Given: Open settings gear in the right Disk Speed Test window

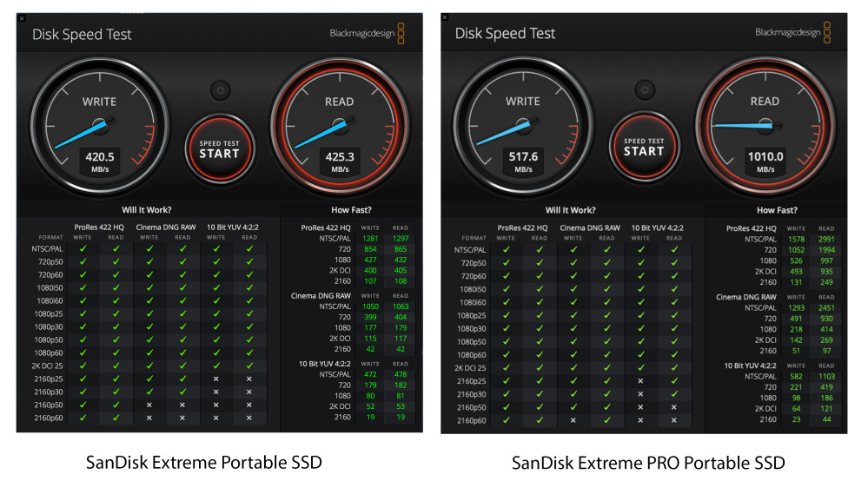Looking at the screenshot, I should coord(645,89).
